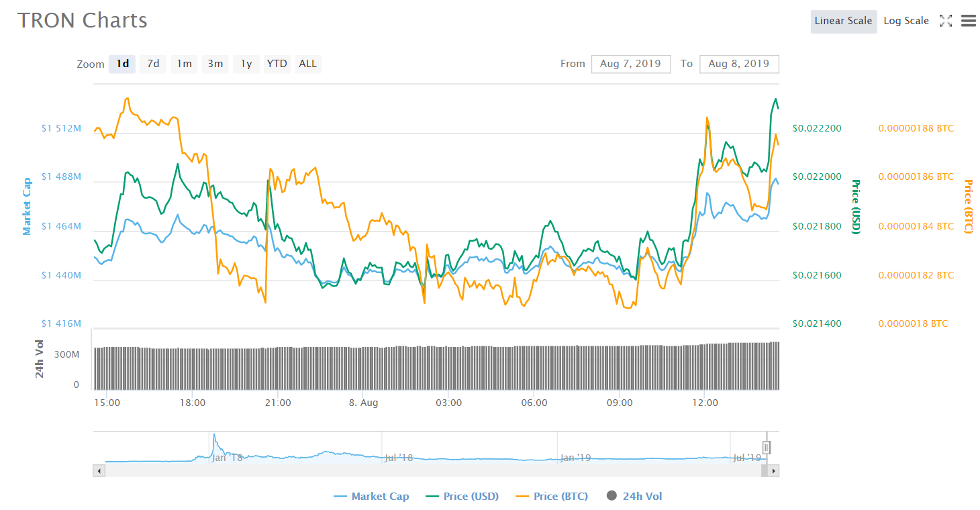This screenshot has height=510, width=980.
Task: Select the 1y zoom range
Action: [x=246, y=64]
